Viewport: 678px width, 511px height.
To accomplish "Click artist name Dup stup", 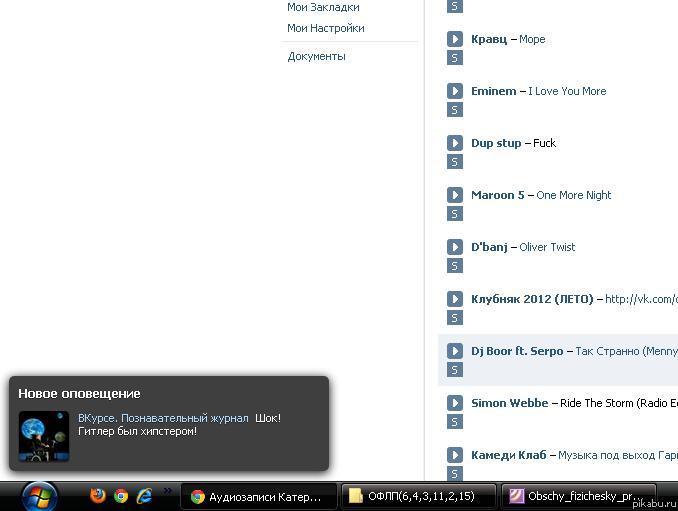I will pyautogui.click(x=496, y=144).
